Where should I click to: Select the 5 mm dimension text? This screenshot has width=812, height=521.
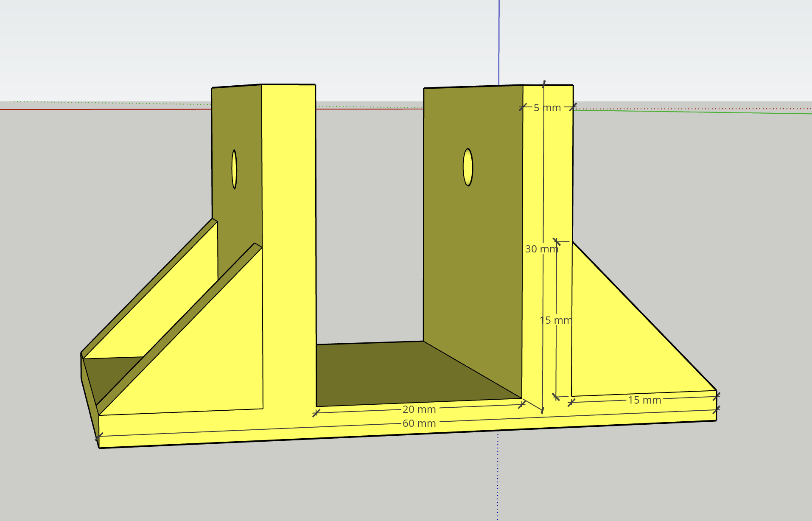point(547,108)
